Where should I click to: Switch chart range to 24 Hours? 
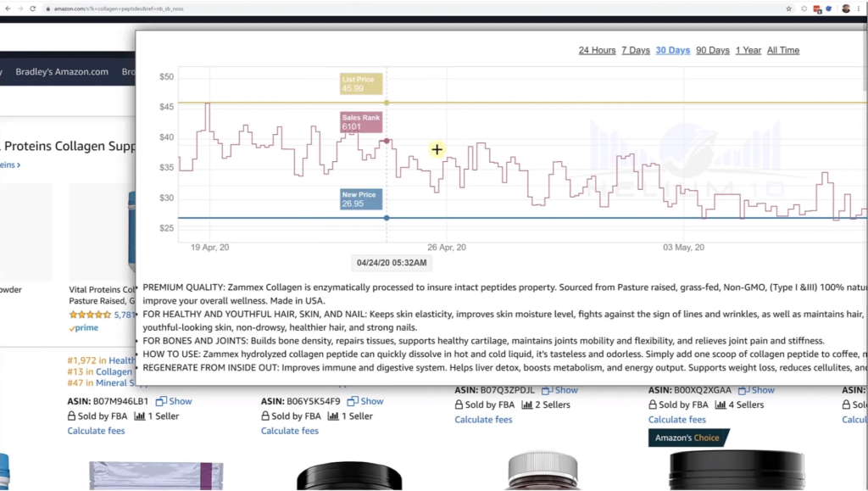pos(597,50)
